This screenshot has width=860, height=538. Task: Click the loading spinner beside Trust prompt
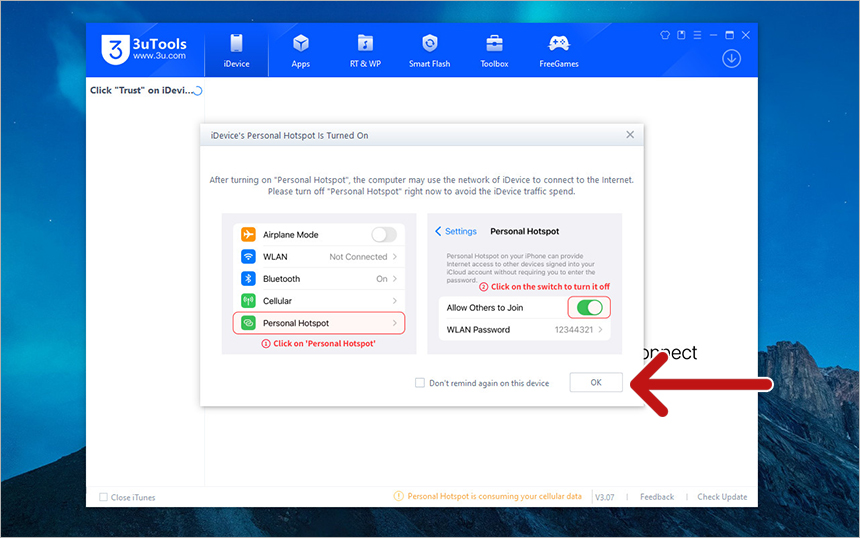198,91
